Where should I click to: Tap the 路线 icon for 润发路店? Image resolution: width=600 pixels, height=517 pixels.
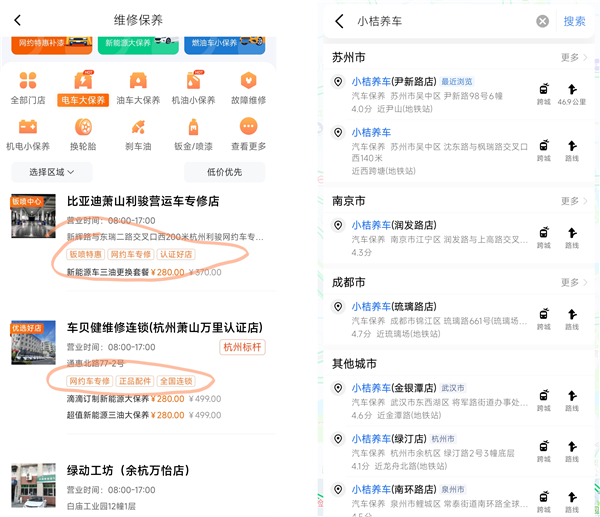[572, 238]
